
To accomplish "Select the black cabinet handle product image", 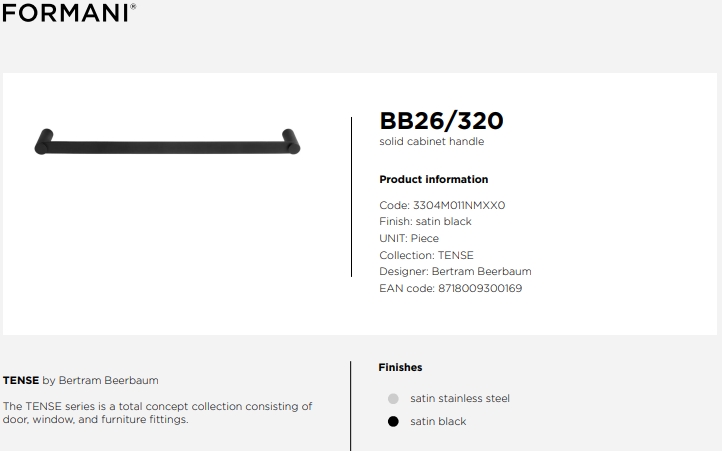I will pyautogui.click(x=167, y=141).
